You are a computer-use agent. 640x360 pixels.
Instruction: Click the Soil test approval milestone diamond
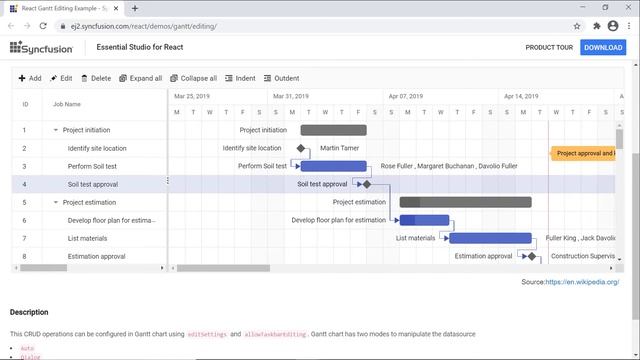coord(367,184)
